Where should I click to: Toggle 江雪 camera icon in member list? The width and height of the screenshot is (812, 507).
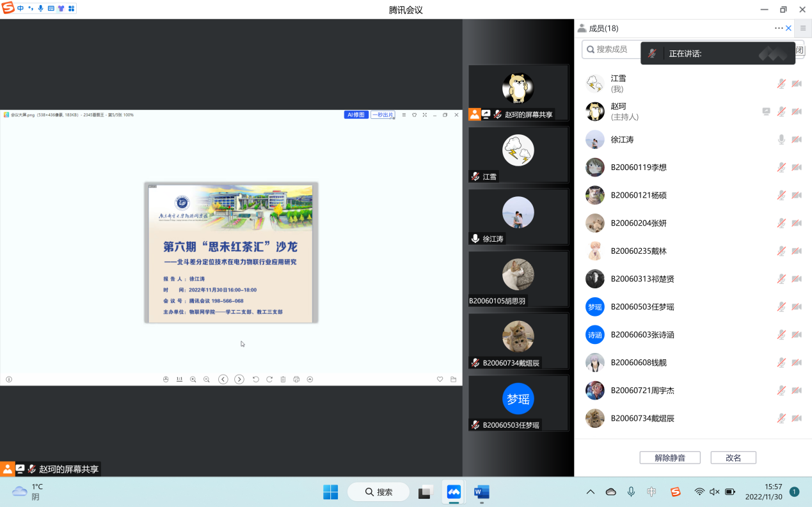(797, 84)
